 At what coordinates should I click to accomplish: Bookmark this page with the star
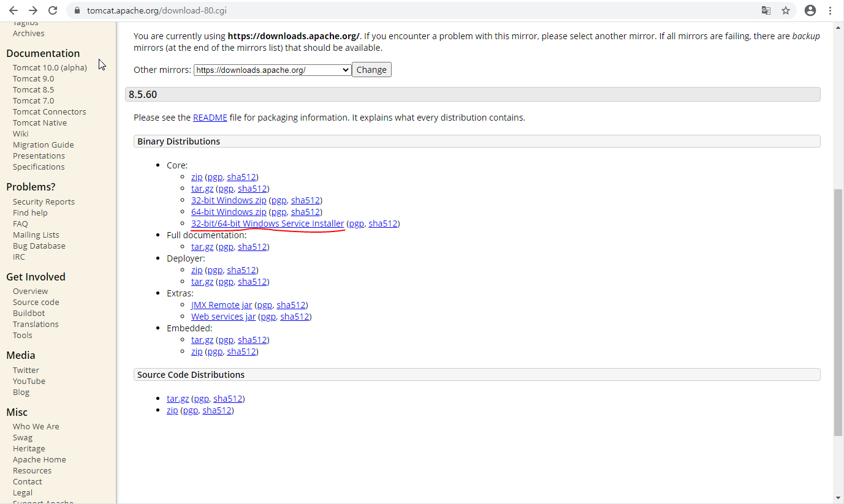[x=786, y=10]
